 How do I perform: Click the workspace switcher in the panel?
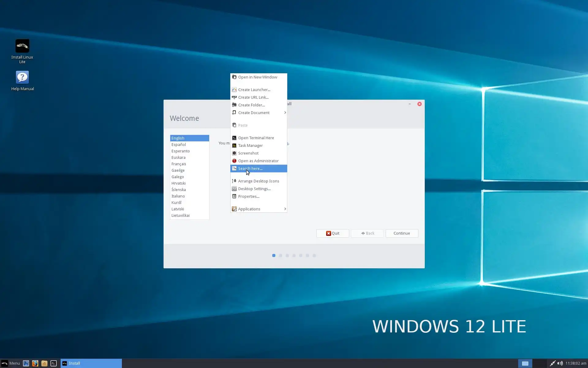point(525,363)
